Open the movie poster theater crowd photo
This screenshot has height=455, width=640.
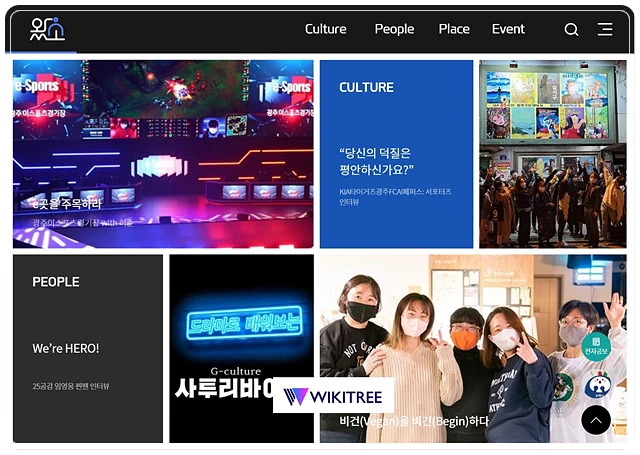pos(552,154)
